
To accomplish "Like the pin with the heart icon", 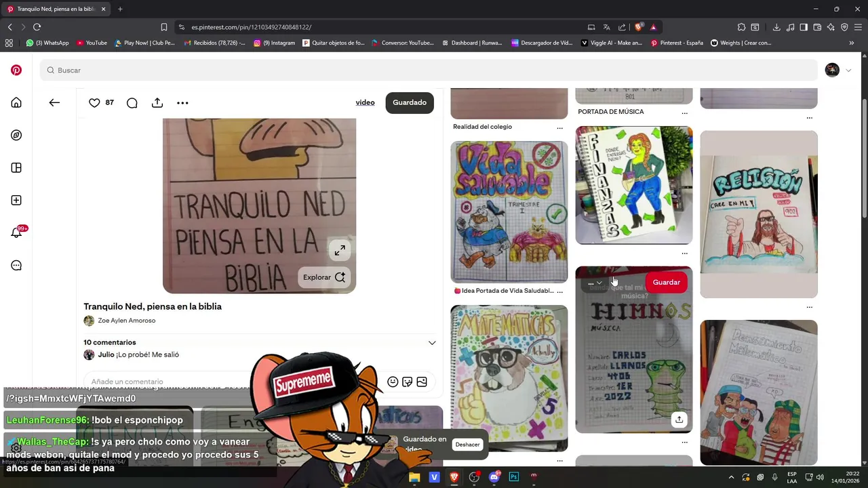I will click(x=94, y=102).
